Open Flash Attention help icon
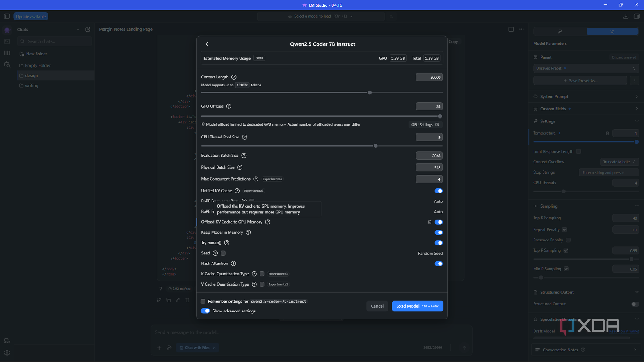Image resolution: width=644 pixels, height=362 pixels. click(x=233, y=264)
